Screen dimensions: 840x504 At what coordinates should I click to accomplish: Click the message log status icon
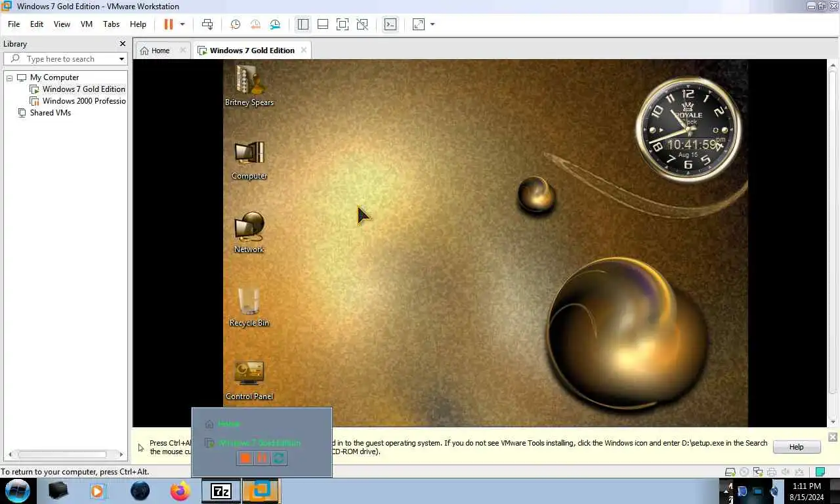(x=820, y=472)
